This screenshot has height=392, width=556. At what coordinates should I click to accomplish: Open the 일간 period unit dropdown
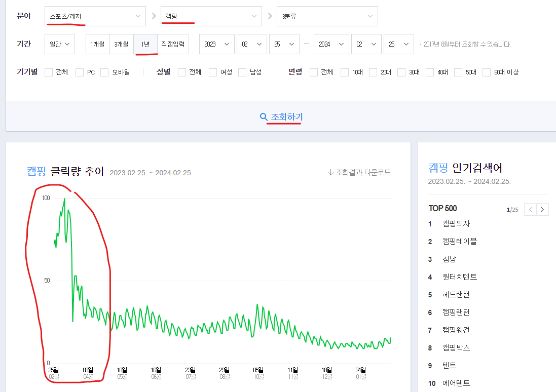[59, 44]
